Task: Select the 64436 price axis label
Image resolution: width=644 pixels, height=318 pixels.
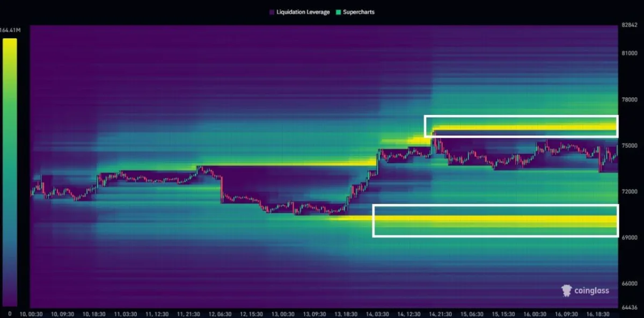Action: click(630, 307)
